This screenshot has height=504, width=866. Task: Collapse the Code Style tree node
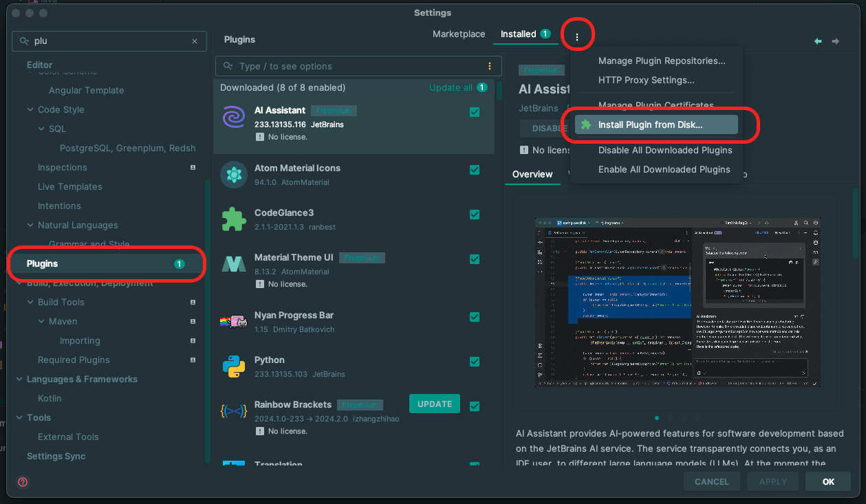click(30, 109)
